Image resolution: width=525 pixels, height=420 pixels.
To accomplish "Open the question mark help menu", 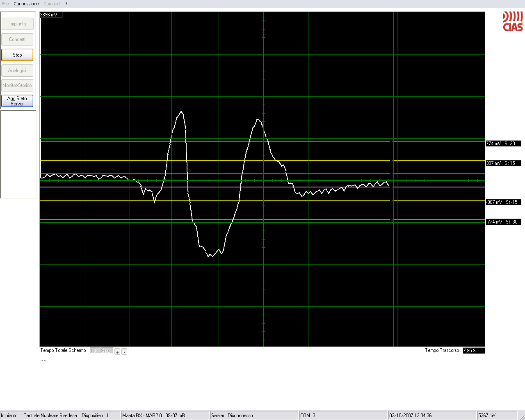I will click(66, 4).
